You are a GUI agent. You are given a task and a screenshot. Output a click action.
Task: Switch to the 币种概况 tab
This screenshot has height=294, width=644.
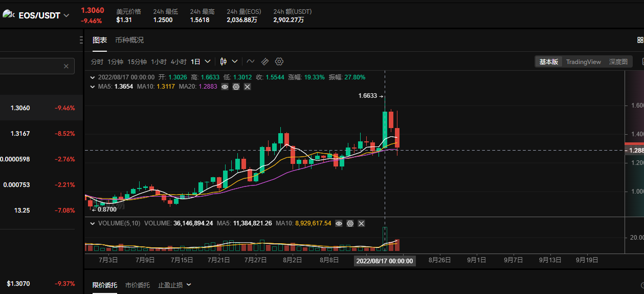click(x=129, y=40)
